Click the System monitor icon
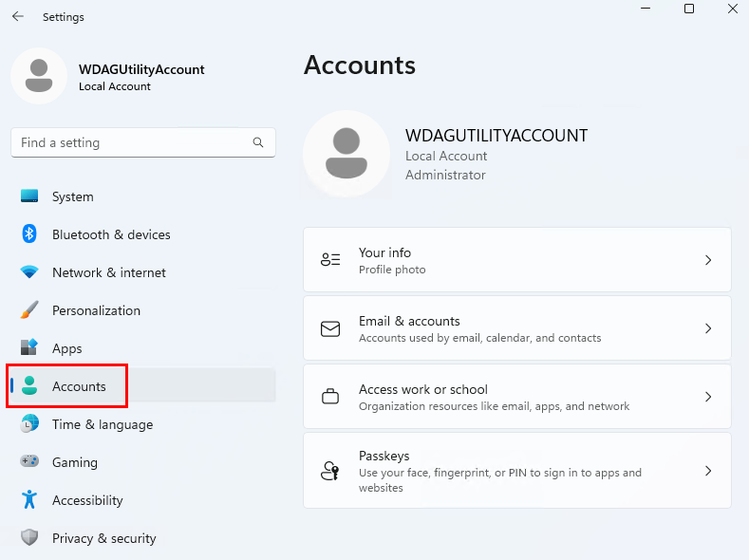 pos(29,196)
